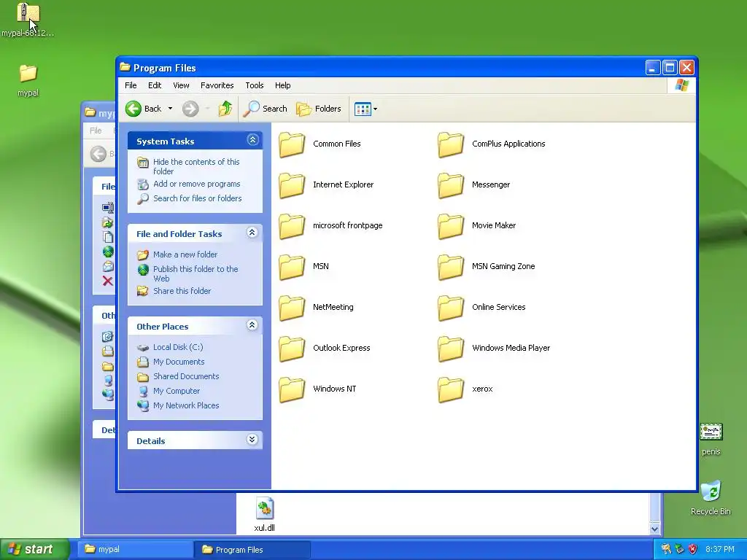Go to My Network Places

coord(186,405)
